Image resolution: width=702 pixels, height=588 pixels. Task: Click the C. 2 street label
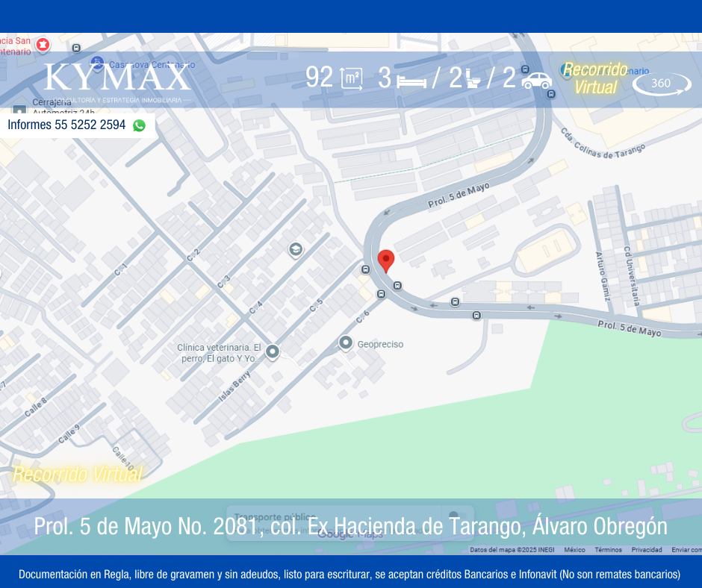tap(193, 254)
